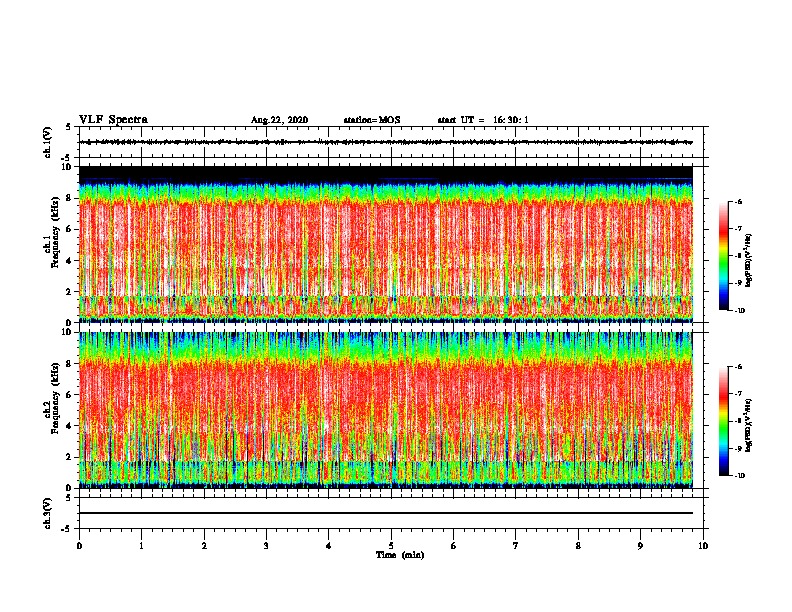This screenshot has width=792, height=612.
Task: Click the "station=MOS" header label
Action: [372, 120]
